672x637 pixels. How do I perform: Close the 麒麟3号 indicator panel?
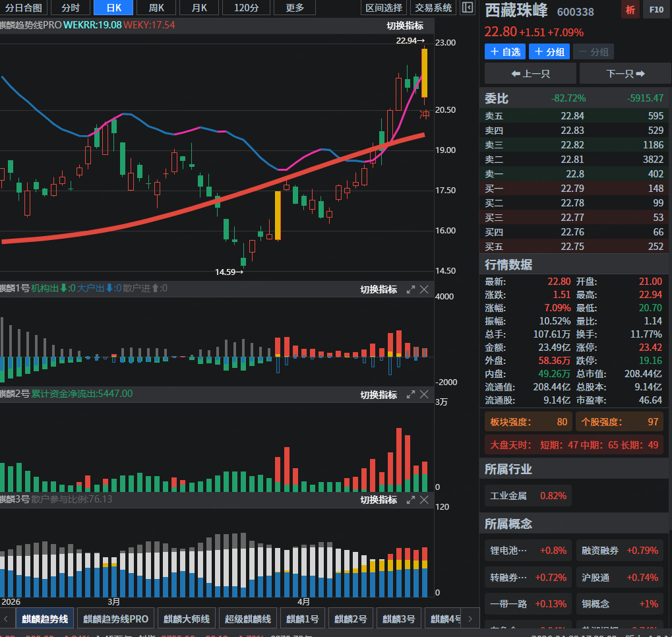coord(424,500)
